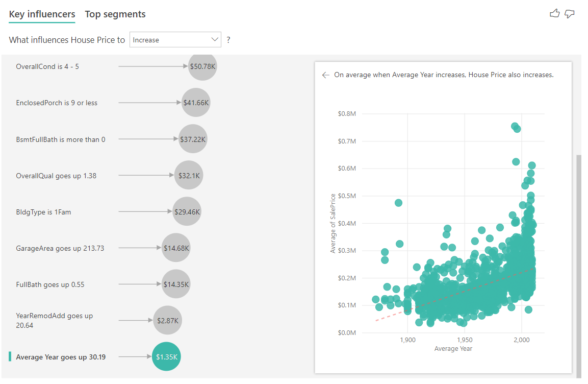The width and height of the screenshot is (588, 384).
Task: Click the teal $1.35K Average Year bubble
Action: click(x=166, y=356)
